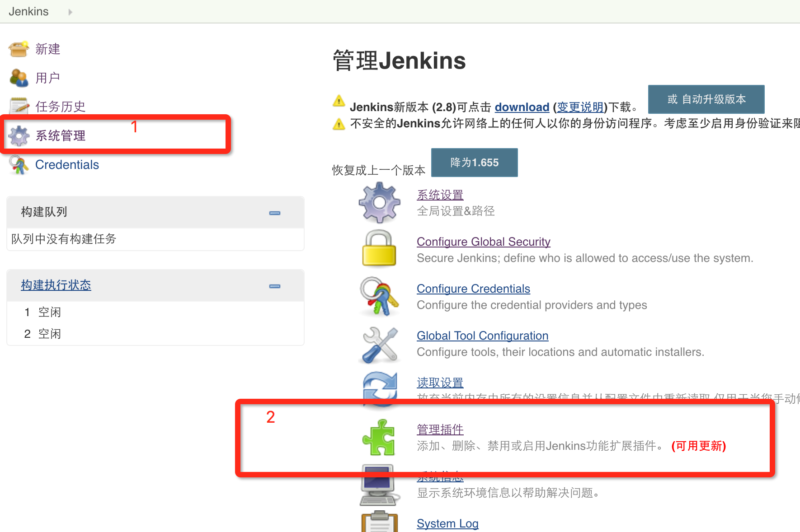Click the green puzzle piece plugin icon

pyautogui.click(x=379, y=437)
